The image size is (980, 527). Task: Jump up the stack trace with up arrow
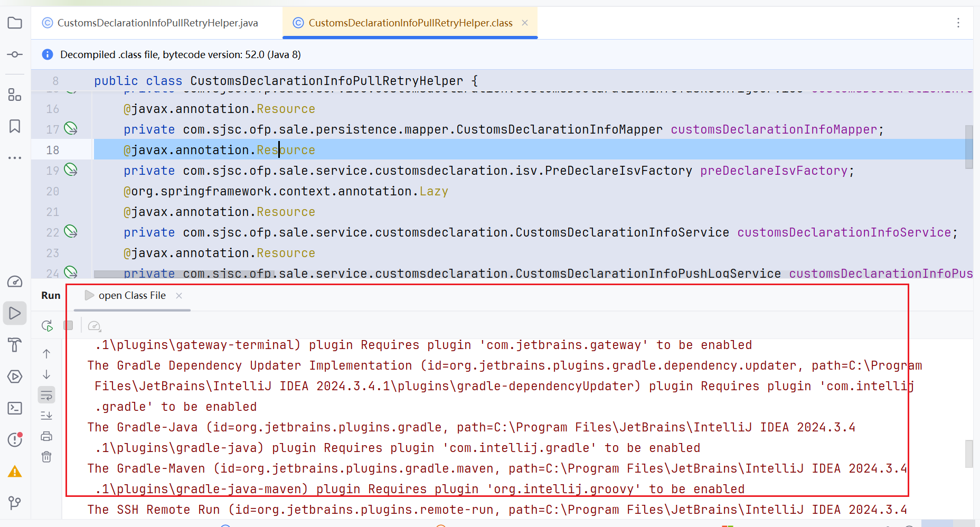click(x=46, y=354)
